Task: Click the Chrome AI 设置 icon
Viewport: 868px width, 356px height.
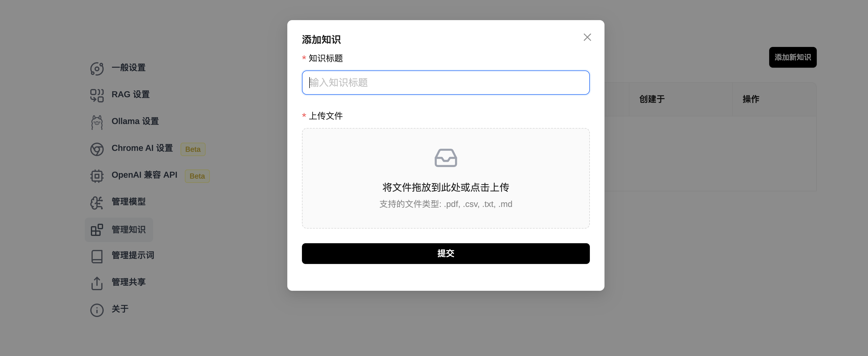Action: (x=97, y=149)
